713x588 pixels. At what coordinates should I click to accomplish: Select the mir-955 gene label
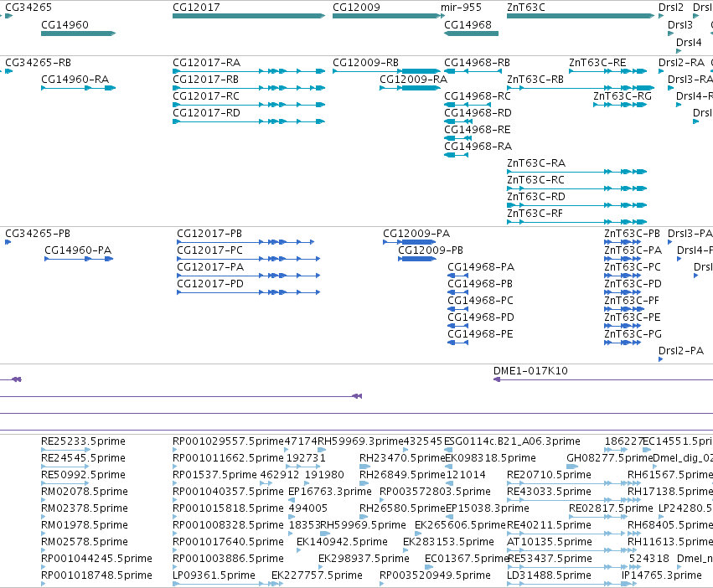461,8
